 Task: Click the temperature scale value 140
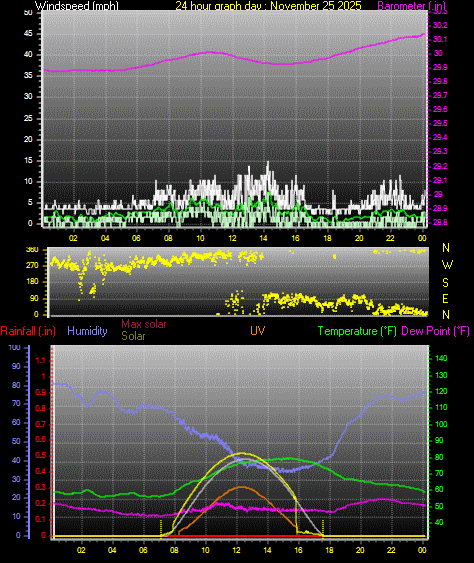pyautogui.click(x=441, y=358)
